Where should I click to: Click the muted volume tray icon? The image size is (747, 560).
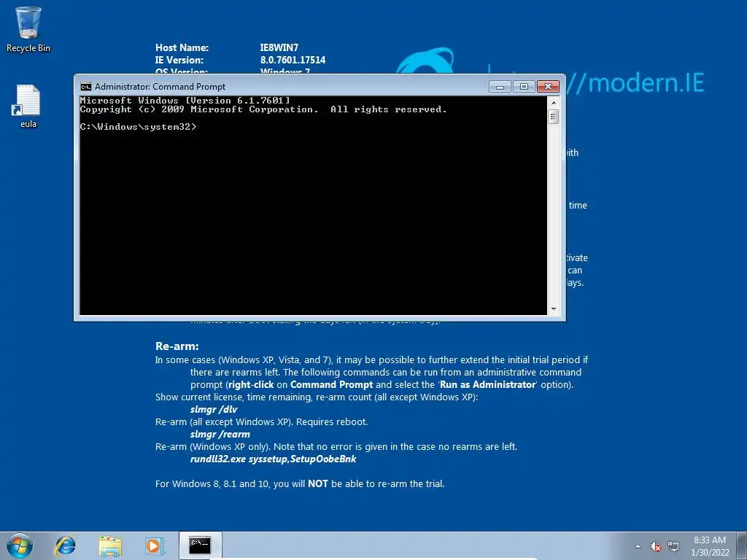click(656, 547)
